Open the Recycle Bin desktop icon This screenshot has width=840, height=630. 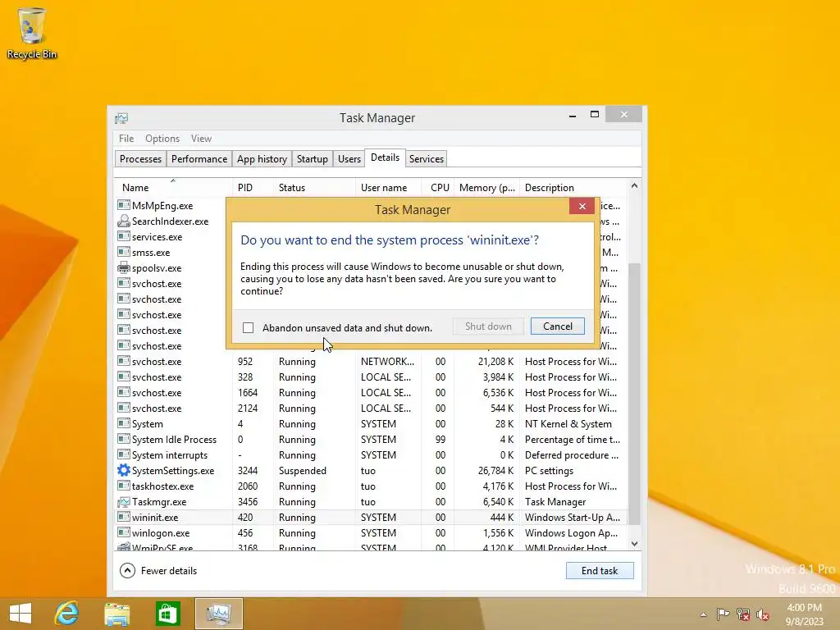(x=32, y=33)
